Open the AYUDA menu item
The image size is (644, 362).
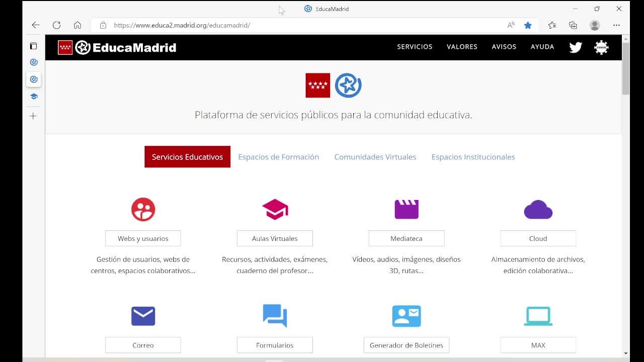click(542, 47)
